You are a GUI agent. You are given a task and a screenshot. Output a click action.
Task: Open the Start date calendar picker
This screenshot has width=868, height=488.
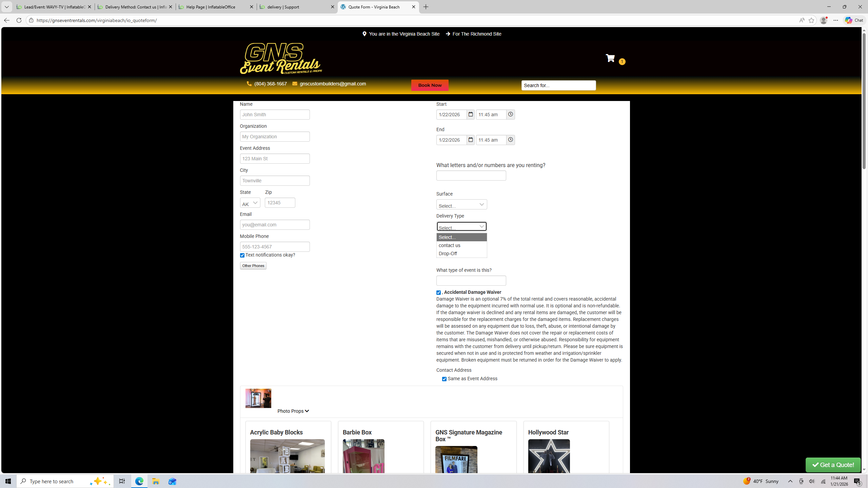tap(470, 115)
